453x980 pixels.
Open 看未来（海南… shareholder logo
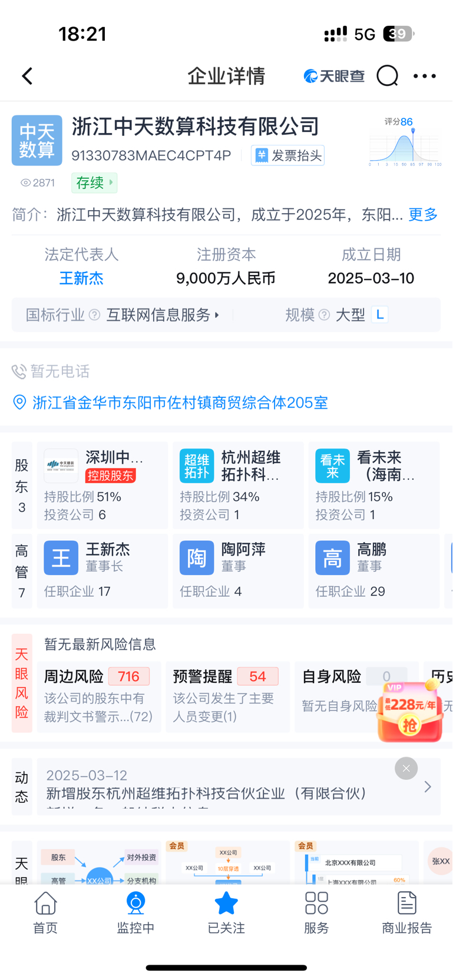(332, 466)
